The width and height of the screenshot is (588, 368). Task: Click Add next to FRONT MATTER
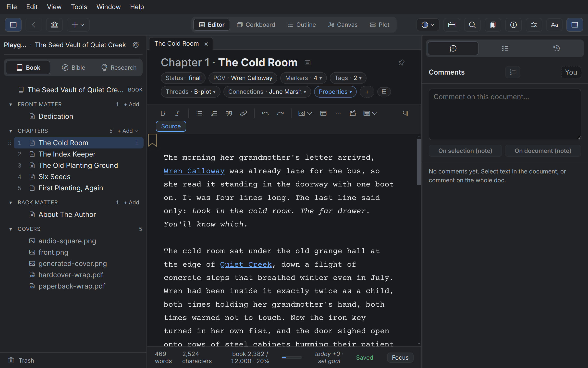click(132, 105)
